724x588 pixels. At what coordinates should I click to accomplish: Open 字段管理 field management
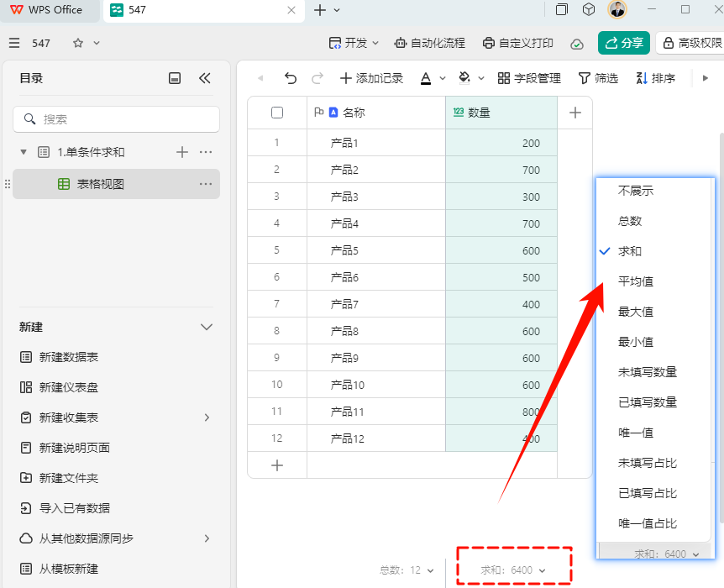tap(529, 78)
